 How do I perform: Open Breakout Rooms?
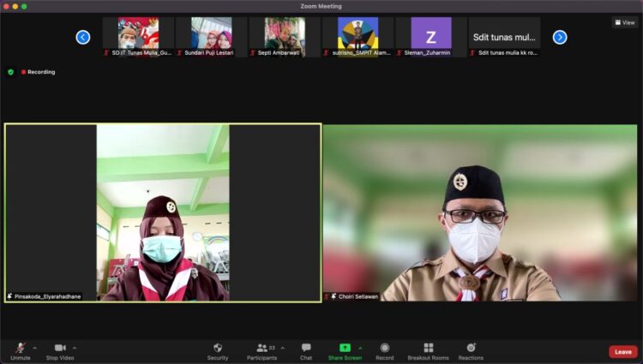click(x=428, y=350)
